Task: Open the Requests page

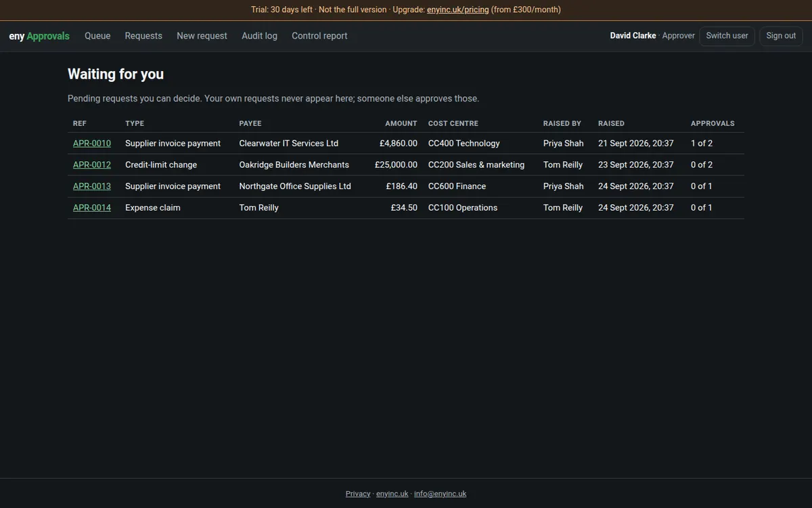Action: pyautogui.click(x=143, y=36)
